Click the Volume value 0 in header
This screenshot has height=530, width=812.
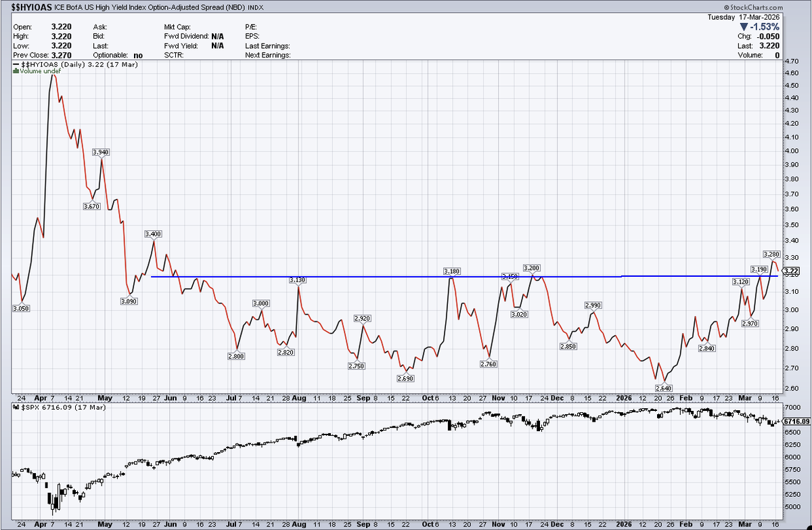point(778,55)
